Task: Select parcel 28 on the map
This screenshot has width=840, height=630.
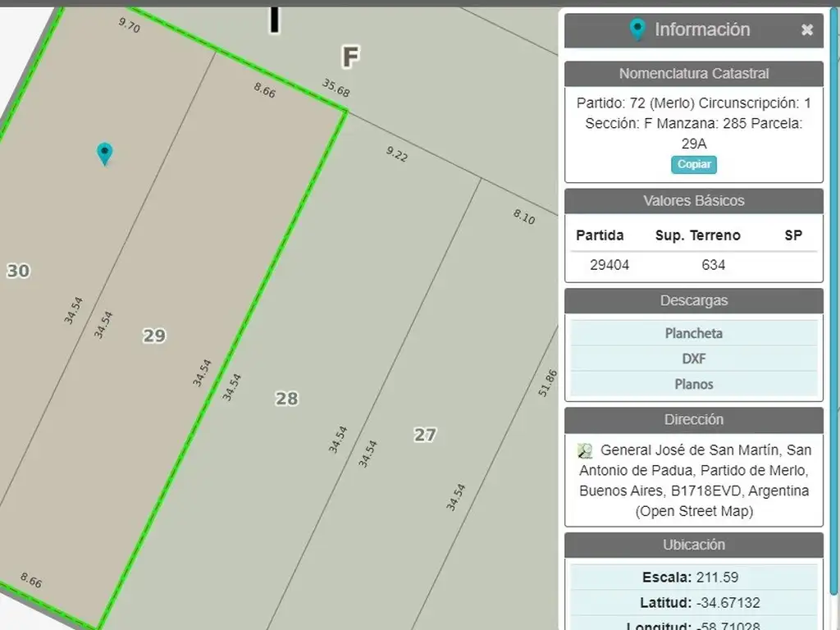Action: tap(286, 399)
